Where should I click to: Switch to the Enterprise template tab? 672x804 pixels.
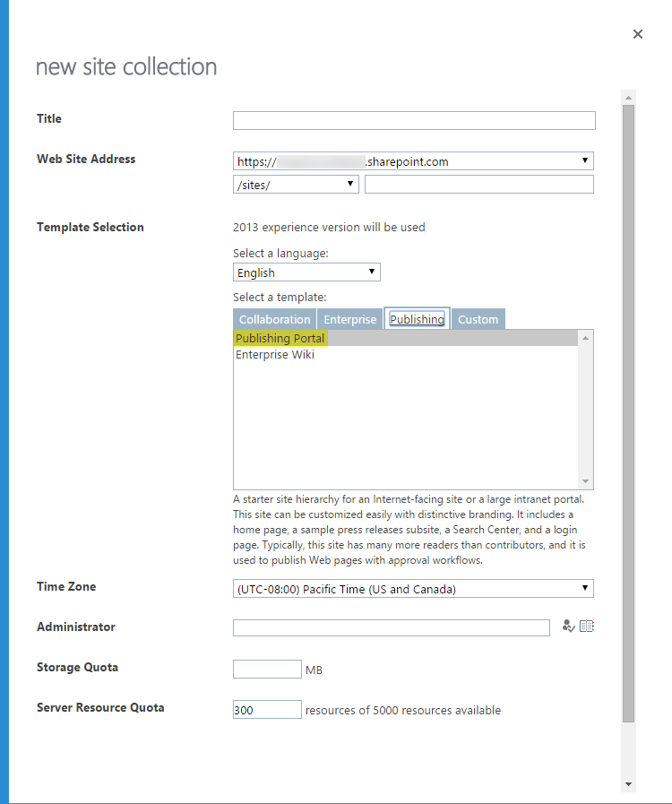[x=350, y=319]
